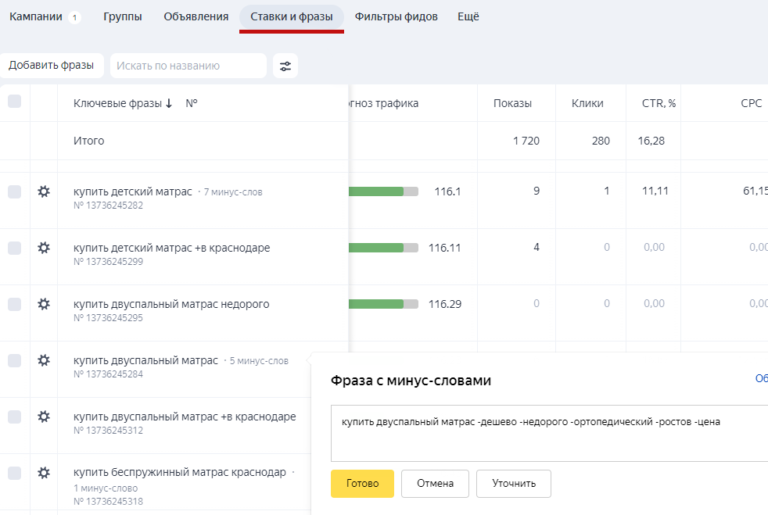This screenshot has width=768, height=515.
Task: Check the box for купить детский матрас № 13736245282
Action: pyautogui.click(x=15, y=192)
